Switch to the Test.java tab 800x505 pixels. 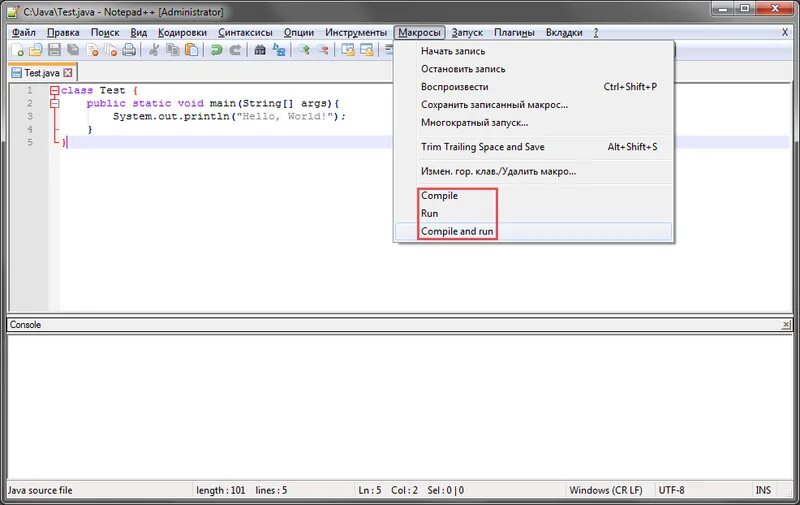[x=43, y=73]
